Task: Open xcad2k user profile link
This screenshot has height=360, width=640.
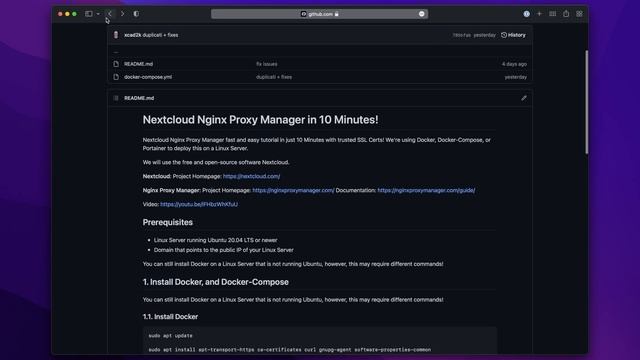Action: tap(132, 35)
